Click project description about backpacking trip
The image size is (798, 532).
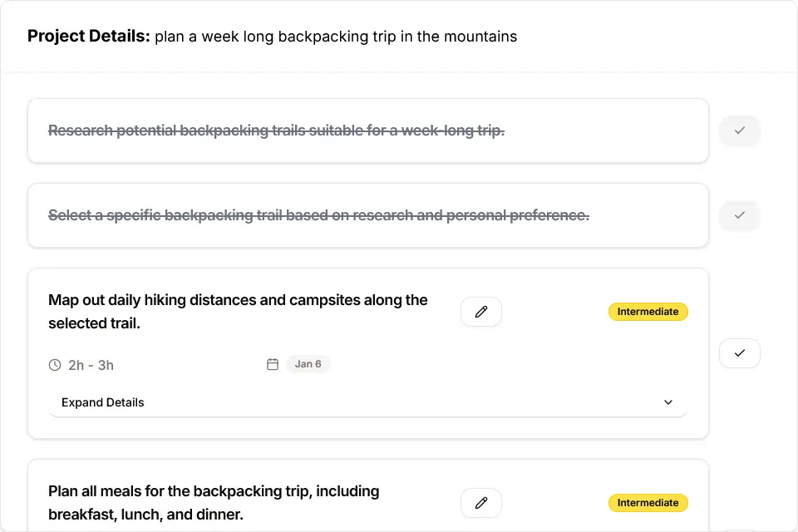[336, 37]
